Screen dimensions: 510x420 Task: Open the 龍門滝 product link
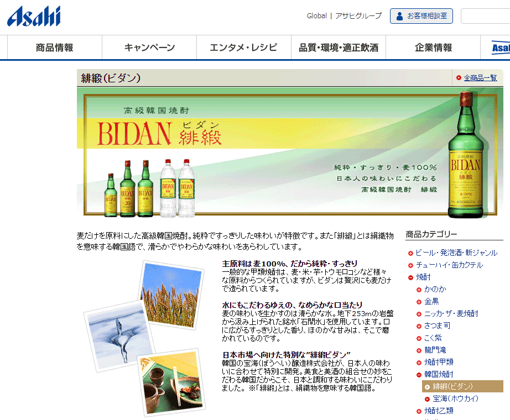point(435,350)
